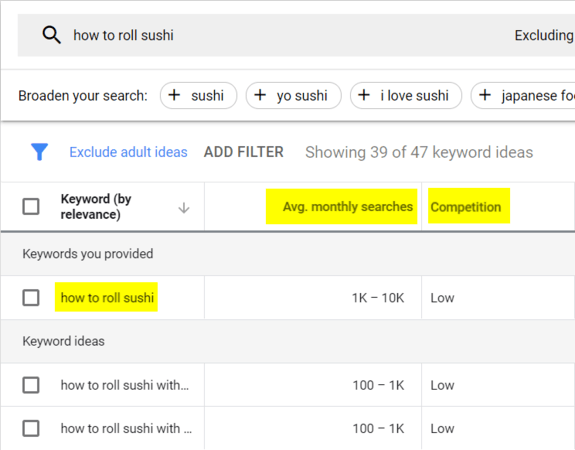The width and height of the screenshot is (575, 450).
Task: Click the Keyword (by relevance) header
Action: 96,206
